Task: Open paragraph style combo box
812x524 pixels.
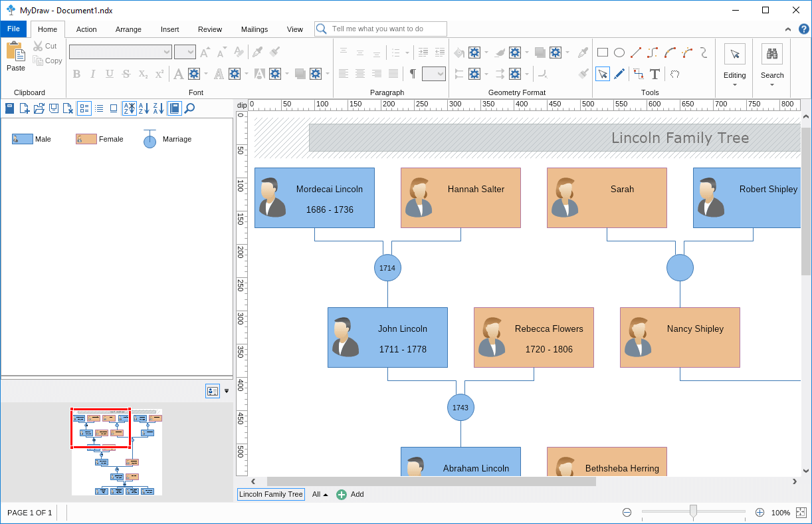Action: [433, 74]
